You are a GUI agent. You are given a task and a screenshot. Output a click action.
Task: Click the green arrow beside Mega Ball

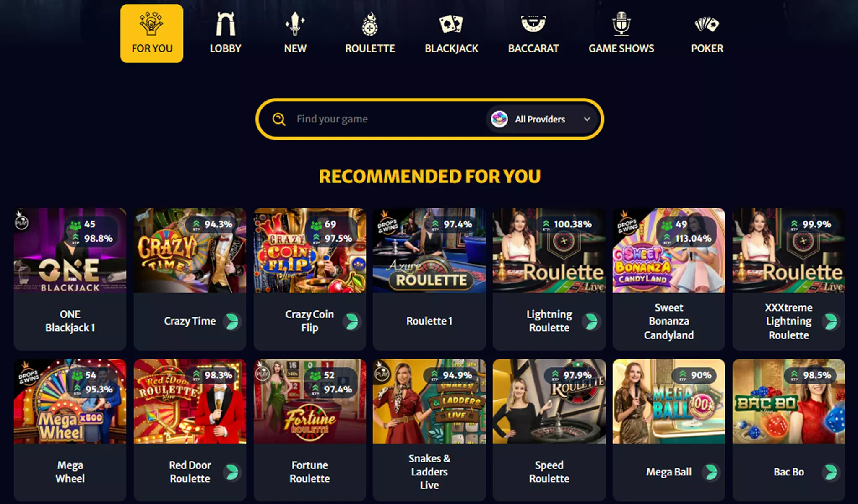click(711, 472)
